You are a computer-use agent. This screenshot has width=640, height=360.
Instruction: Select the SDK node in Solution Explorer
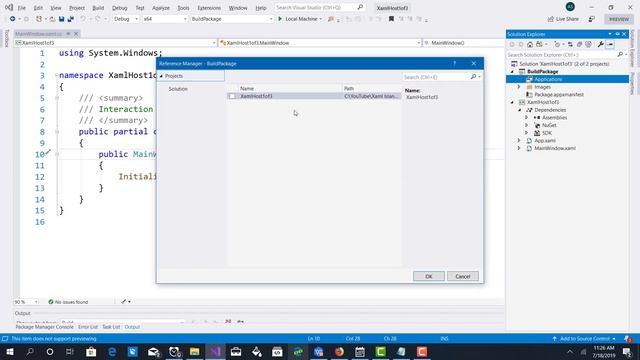pos(547,133)
